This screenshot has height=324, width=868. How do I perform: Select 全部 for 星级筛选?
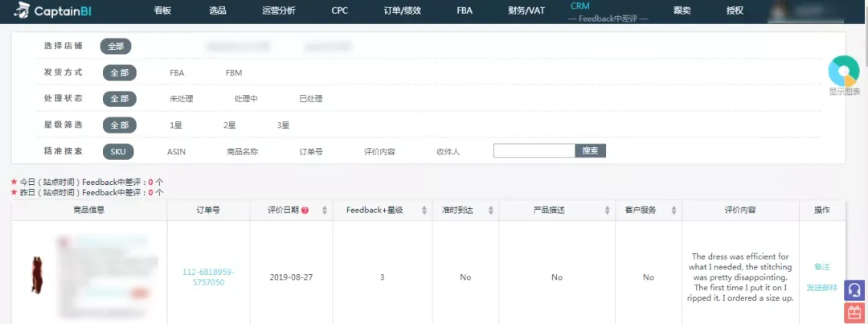tap(120, 125)
